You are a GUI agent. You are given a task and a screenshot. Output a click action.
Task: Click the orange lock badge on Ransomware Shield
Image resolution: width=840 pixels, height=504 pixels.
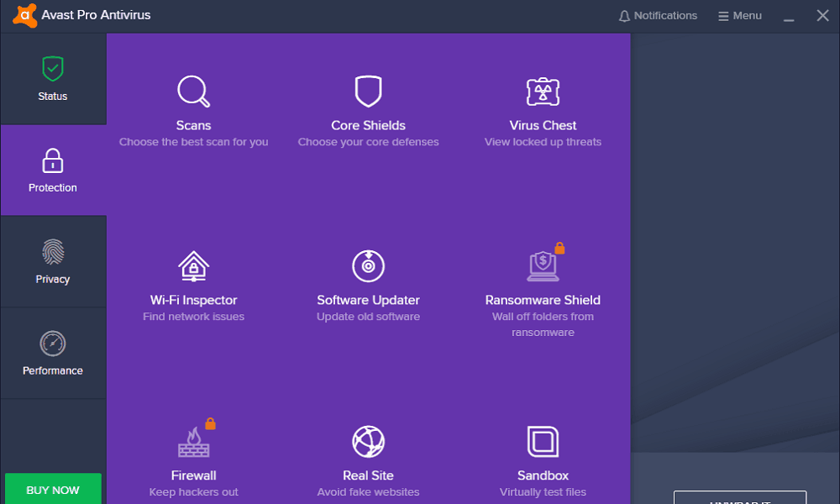click(559, 248)
